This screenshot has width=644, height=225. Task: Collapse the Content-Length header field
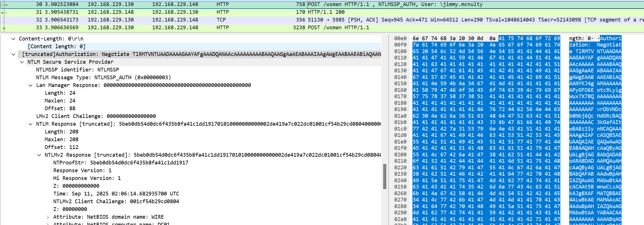click(x=13, y=39)
